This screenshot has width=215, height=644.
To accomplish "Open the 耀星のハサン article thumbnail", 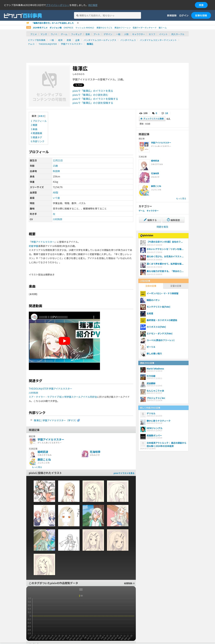I will (143, 300).
